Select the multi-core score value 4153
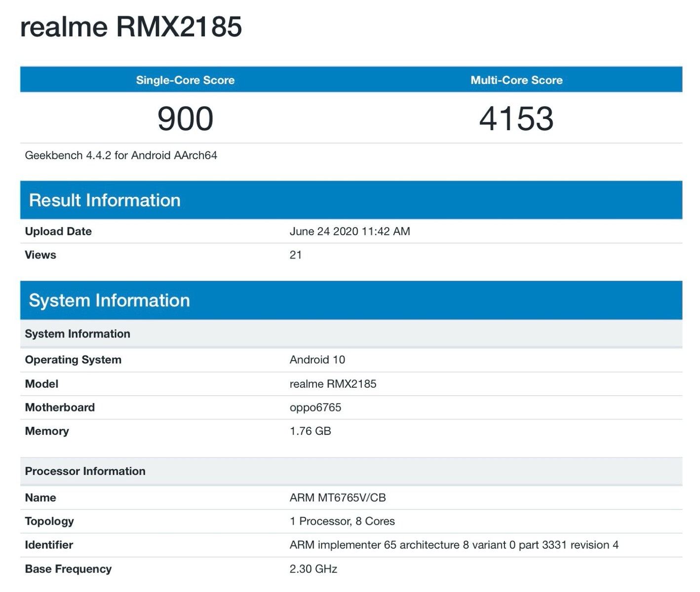 click(516, 119)
